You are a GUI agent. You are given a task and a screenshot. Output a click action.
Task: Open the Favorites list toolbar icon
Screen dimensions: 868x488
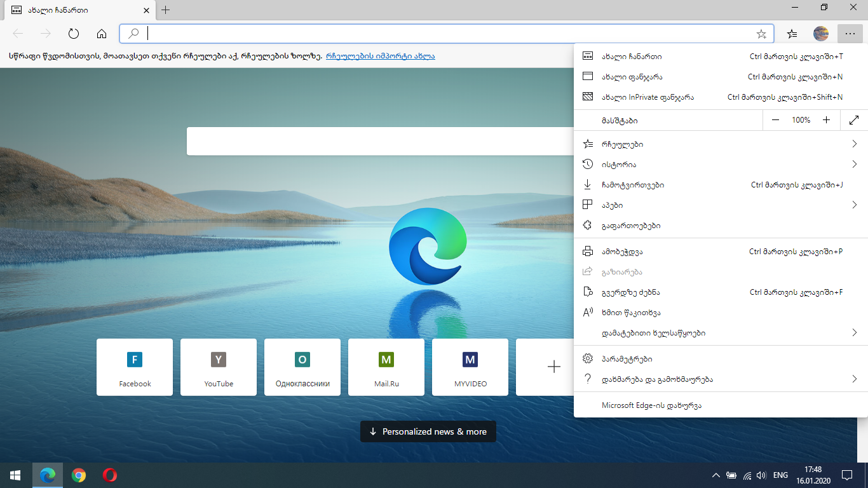792,34
